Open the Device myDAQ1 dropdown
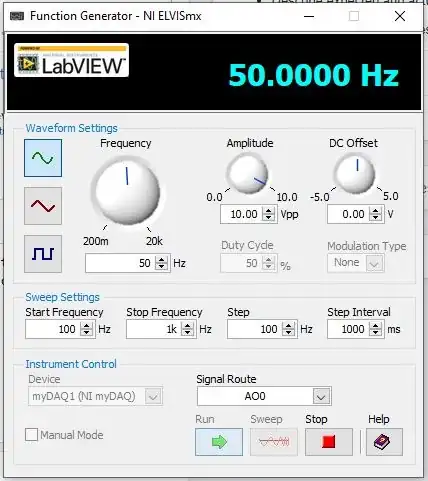This screenshot has width=428, height=481. tap(153, 396)
